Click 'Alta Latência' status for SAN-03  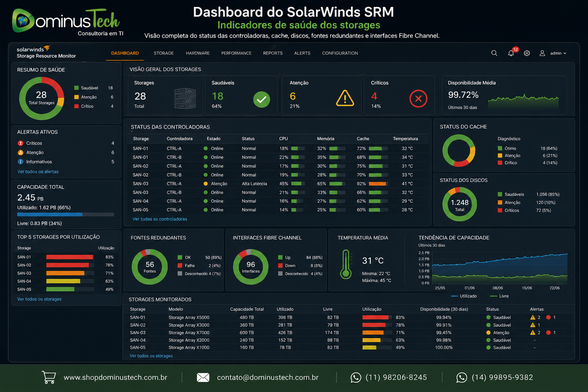254,184
